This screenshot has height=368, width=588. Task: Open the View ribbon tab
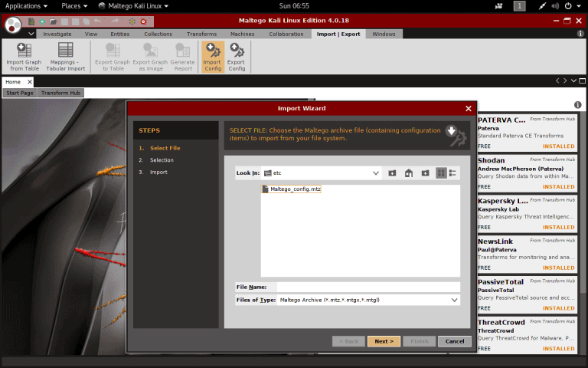pyautogui.click(x=91, y=34)
